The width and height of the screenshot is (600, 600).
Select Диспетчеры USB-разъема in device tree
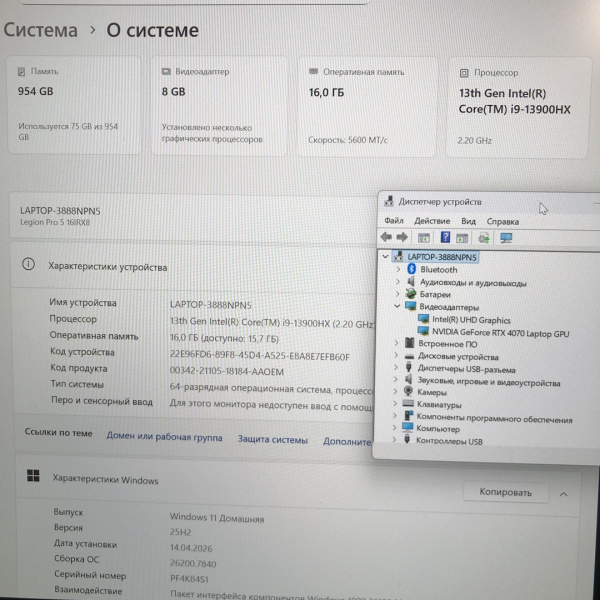click(466, 369)
